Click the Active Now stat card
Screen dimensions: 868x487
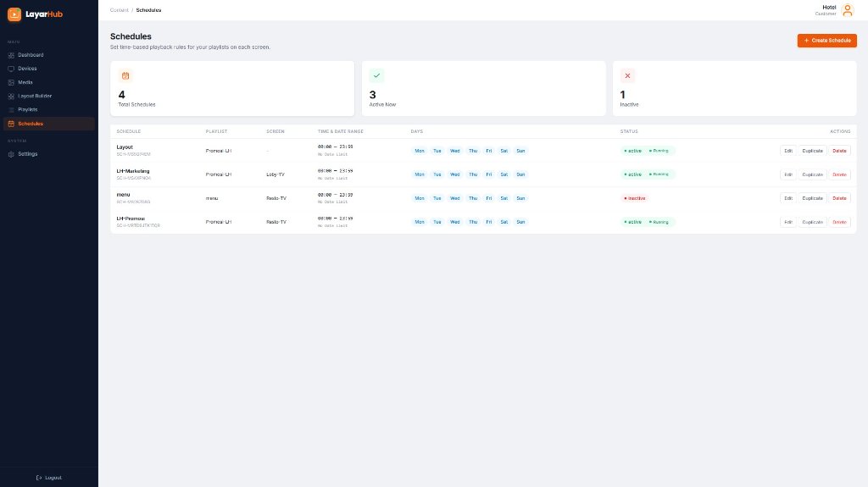coord(484,89)
